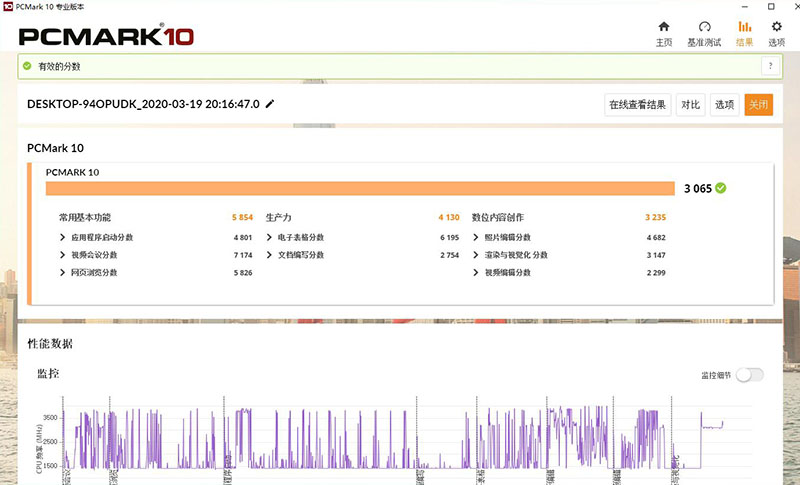Click the 在线查看结果 button
This screenshot has width=800, height=485.
pyautogui.click(x=637, y=105)
